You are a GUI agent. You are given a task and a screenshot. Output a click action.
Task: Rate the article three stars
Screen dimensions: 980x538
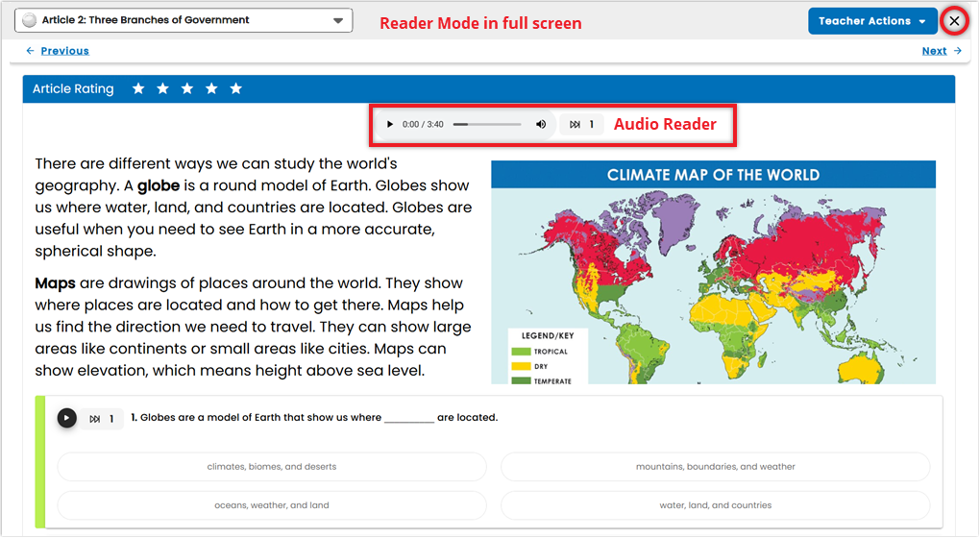pos(187,88)
